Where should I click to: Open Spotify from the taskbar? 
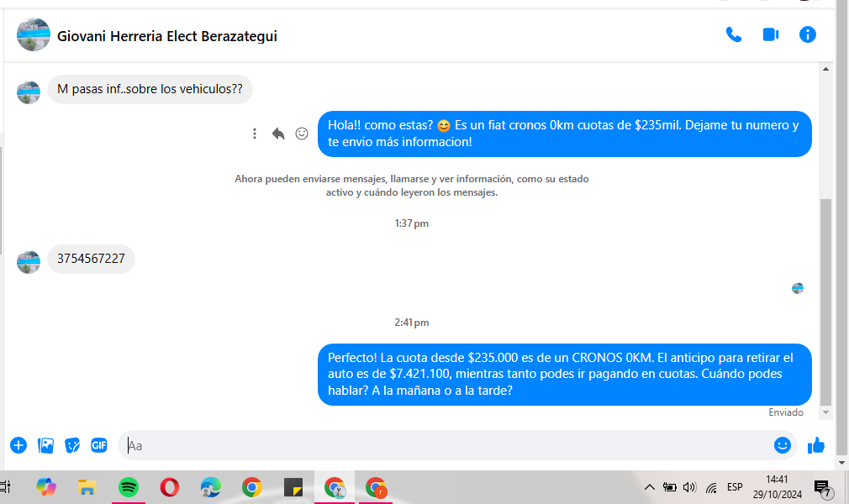(x=129, y=487)
